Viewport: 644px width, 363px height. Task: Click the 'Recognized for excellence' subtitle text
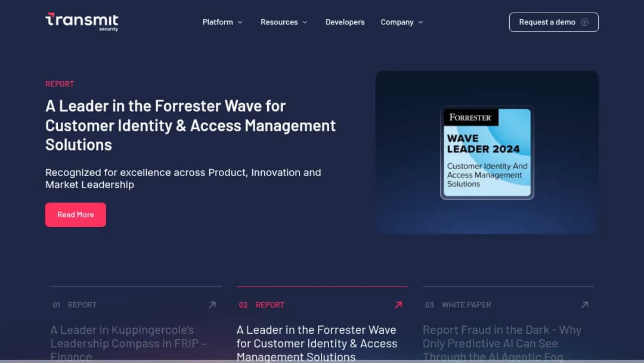(183, 179)
